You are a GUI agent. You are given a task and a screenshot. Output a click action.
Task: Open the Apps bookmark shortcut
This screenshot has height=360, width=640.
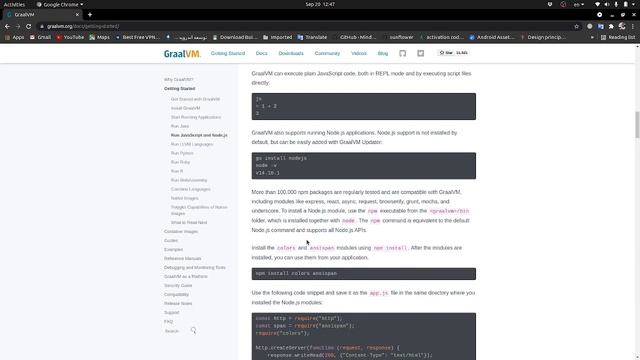(14, 37)
